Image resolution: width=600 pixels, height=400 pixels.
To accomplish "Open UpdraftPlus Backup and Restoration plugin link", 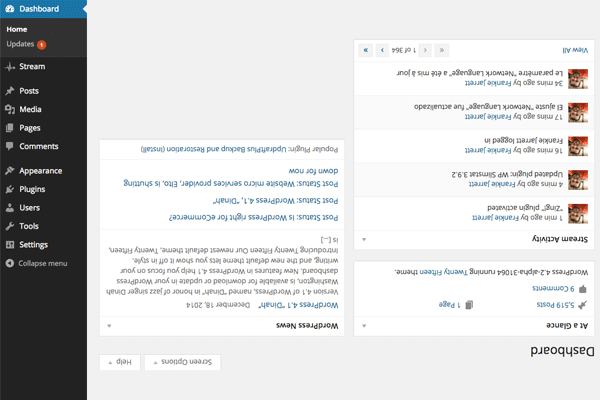I will (x=226, y=149).
